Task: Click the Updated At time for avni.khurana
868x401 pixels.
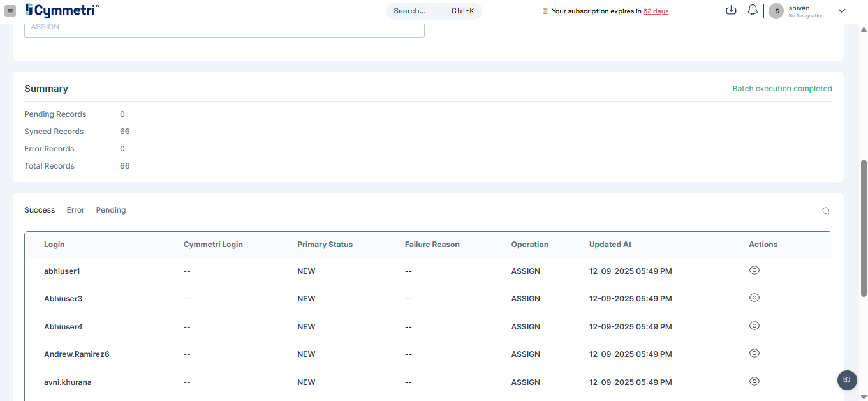Action: click(631, 382)
